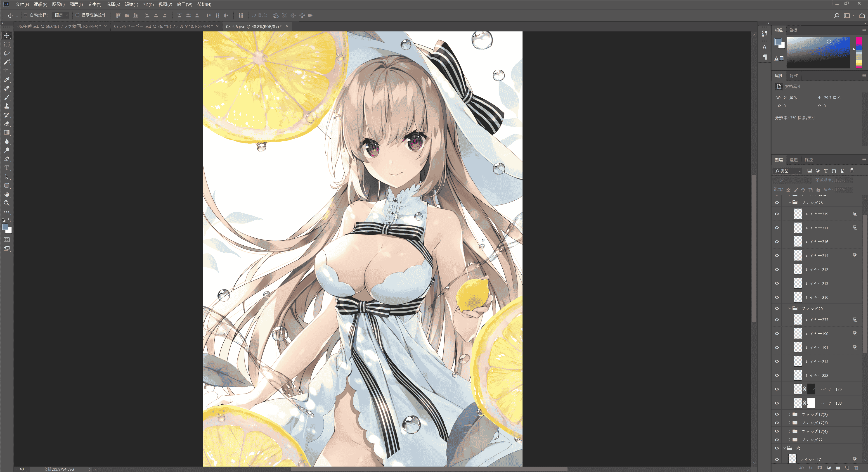The image size is (868, 472).
Task: Switch to the 色板 tab
Action: pos(793,30)
